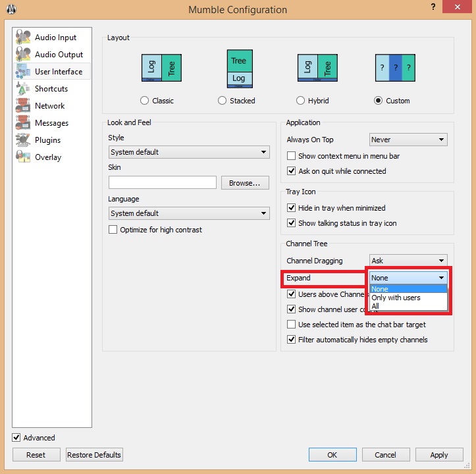Screen dimensions: 476x474
Task: Open the Style dropdown
Action: [x=189, y=152]
